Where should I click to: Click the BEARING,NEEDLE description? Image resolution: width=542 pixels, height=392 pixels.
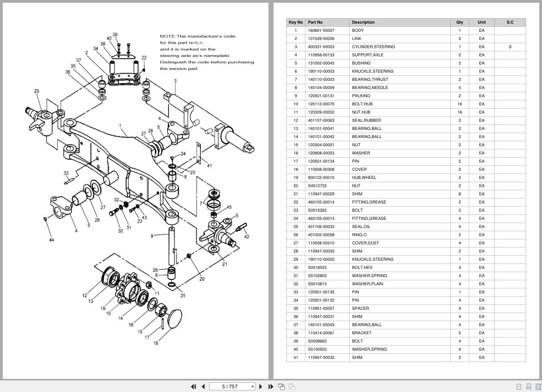point(370,88)
